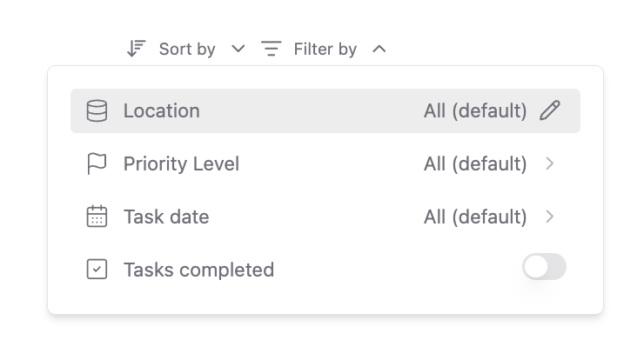Click Priority Level's All (default) value
The image size is (644, 360).
click(475, 163)
